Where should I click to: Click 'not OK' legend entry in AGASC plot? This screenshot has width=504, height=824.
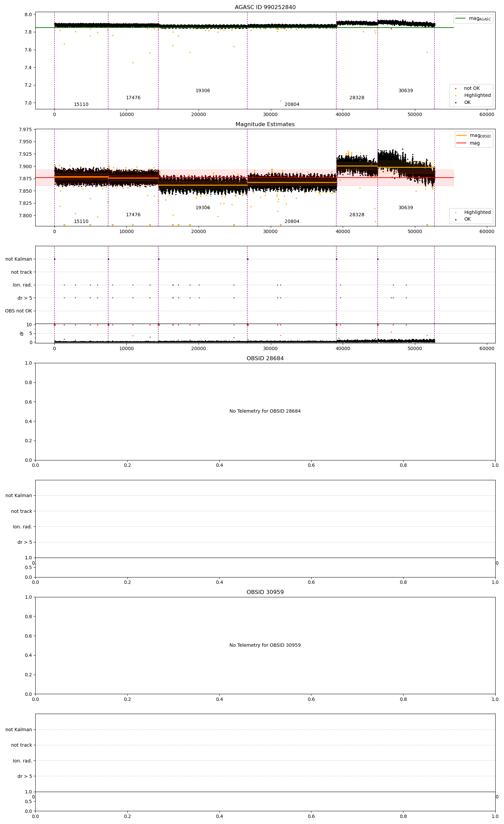472,88
